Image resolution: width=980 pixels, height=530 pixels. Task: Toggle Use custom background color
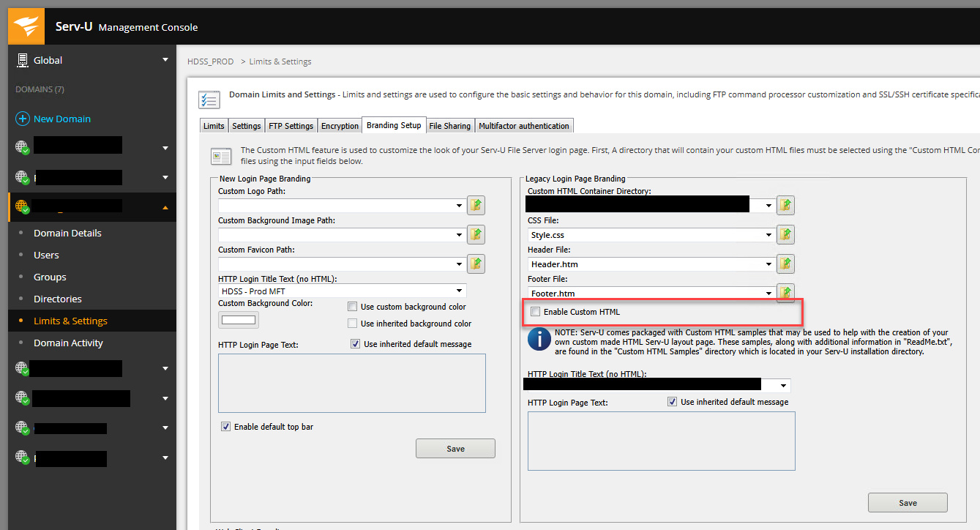click(353, 307)
